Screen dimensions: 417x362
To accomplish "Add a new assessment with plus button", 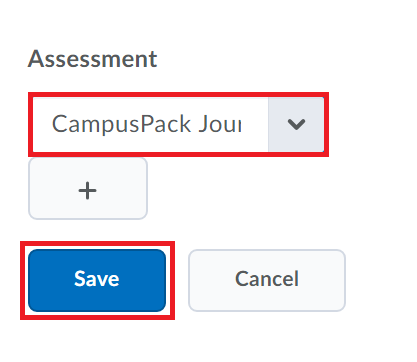I will click(88, 188).
